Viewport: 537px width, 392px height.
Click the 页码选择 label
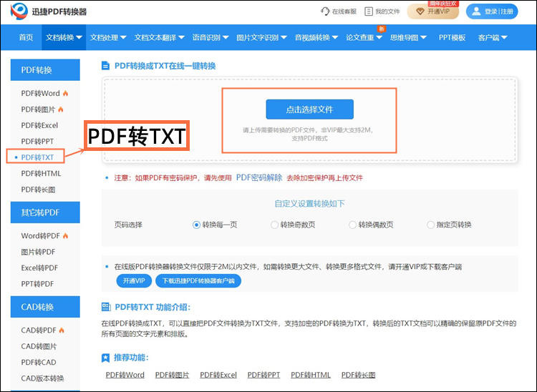point(128,225)
